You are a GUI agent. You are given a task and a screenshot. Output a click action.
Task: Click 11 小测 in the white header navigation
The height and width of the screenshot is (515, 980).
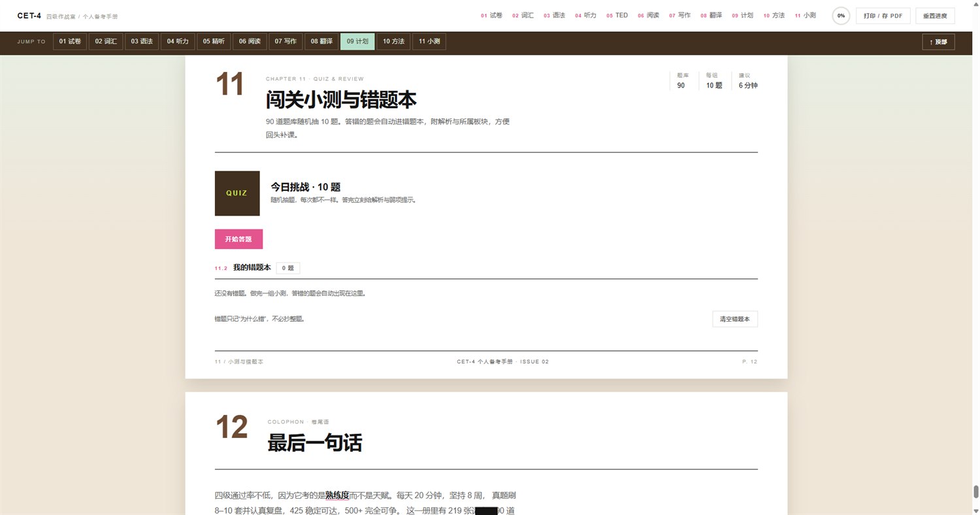click(x=805, y=15)
